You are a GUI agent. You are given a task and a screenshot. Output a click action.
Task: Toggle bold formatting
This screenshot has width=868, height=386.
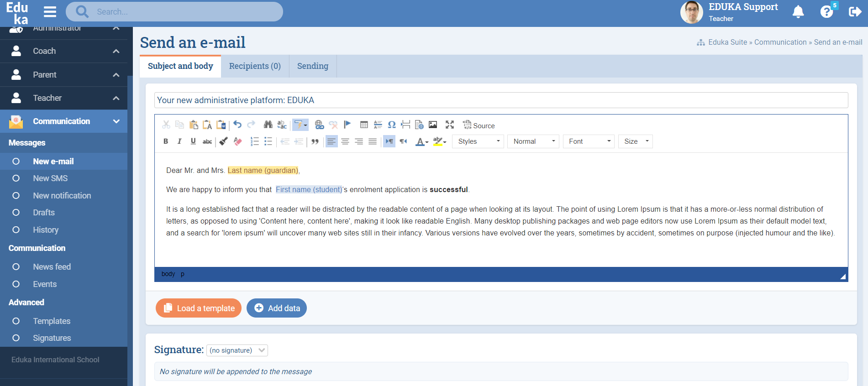166,141
